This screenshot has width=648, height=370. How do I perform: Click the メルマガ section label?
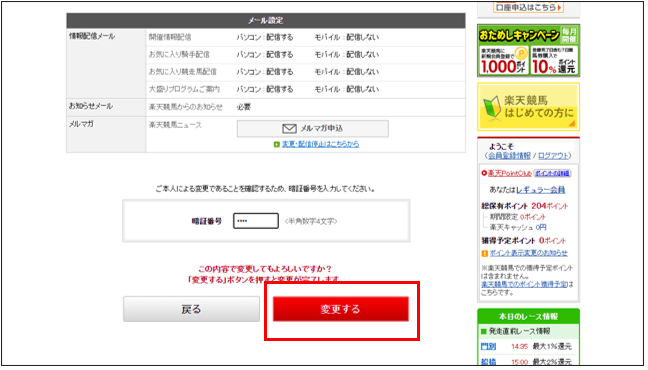81,124
